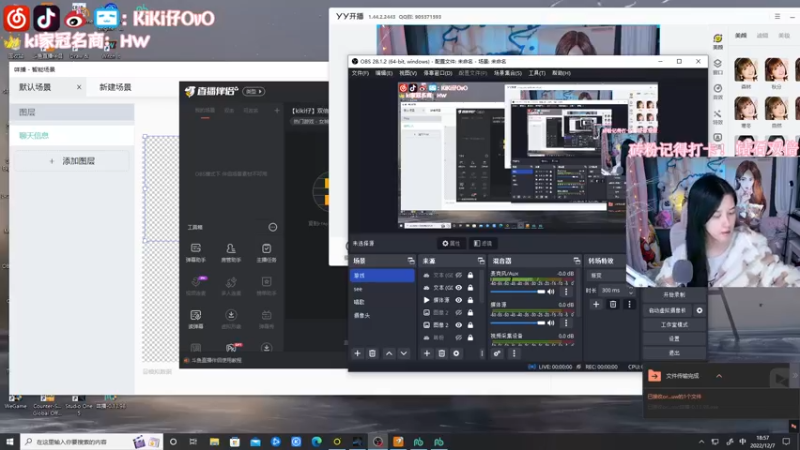This screenshot has height=450, width=800.
Task: Open advanced audio properties gears in Mixer
Action: click(497, 353)
